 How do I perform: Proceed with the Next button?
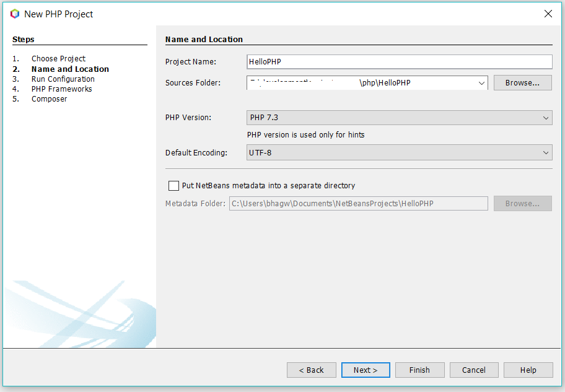[x=366, y=370]
